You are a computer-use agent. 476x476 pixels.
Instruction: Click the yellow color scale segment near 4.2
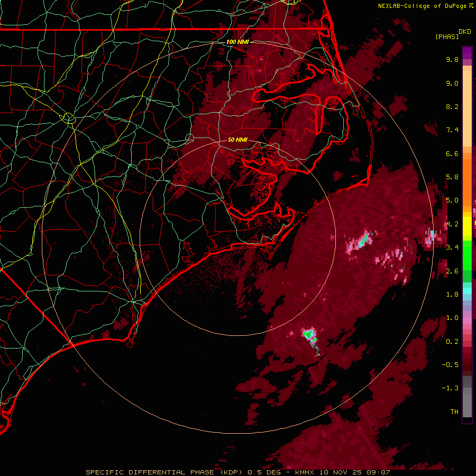467,226
